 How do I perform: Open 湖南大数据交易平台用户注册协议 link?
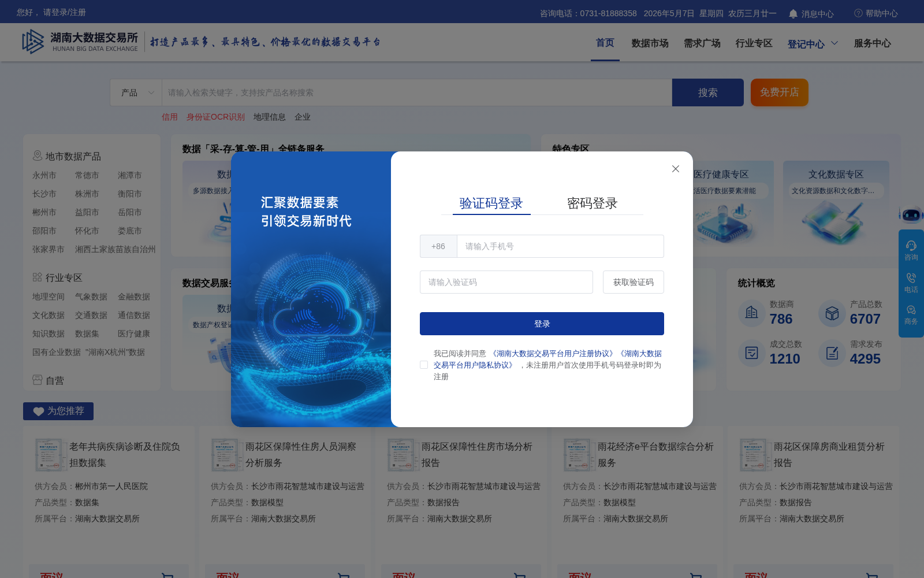point(553,353)
